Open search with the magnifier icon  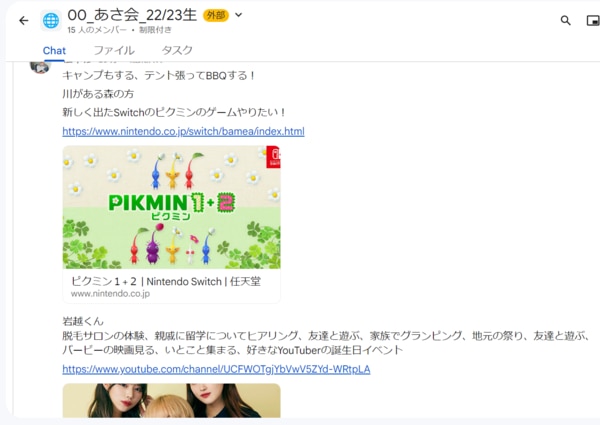point(565,20)
